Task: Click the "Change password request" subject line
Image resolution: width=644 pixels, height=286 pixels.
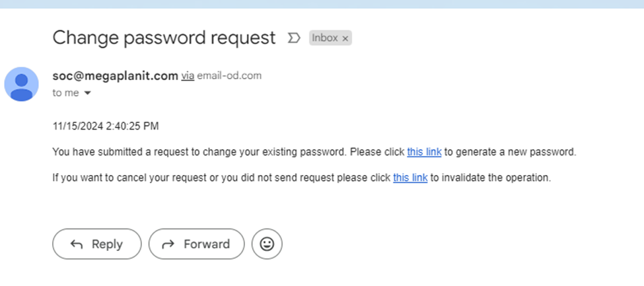Action: point(164,38)
